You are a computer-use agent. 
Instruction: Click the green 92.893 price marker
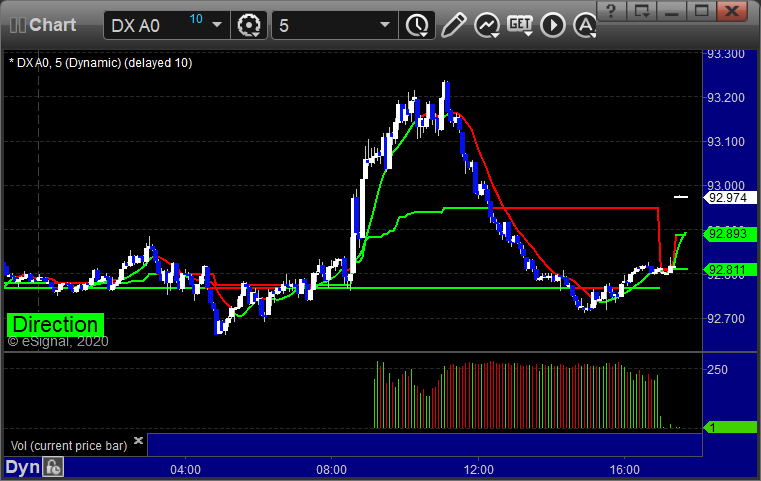click(x=730, y=234)
